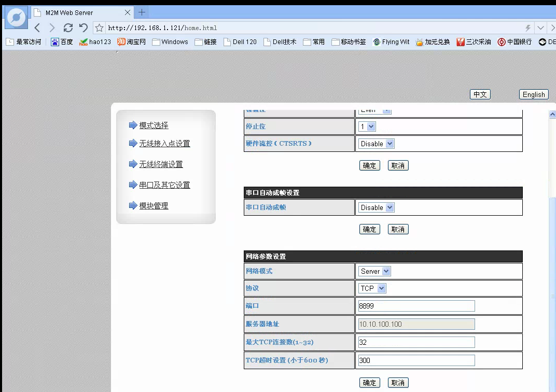Go back to the previous page

click(x=37, y=27)
